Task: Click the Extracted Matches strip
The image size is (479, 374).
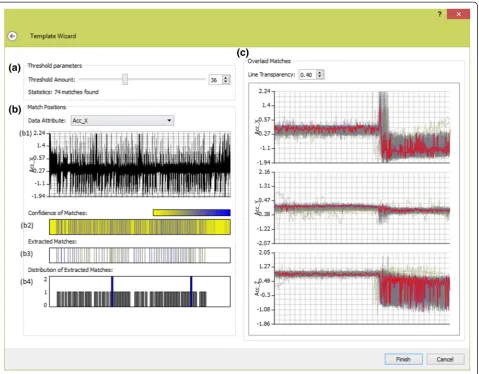Action: tap(140, 255)
